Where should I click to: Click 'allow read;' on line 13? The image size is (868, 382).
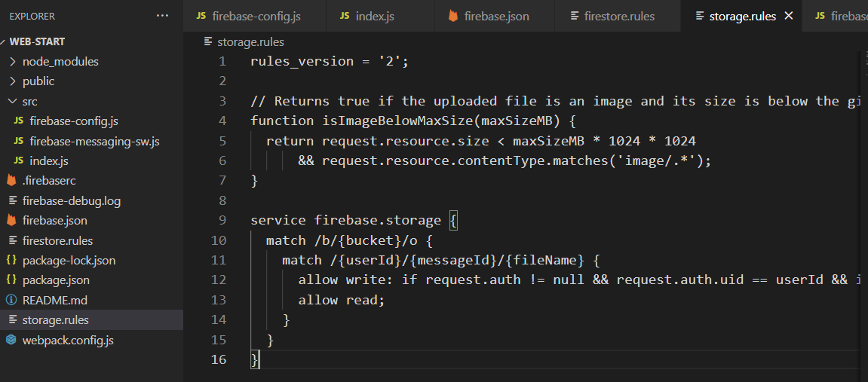[341, 300]
